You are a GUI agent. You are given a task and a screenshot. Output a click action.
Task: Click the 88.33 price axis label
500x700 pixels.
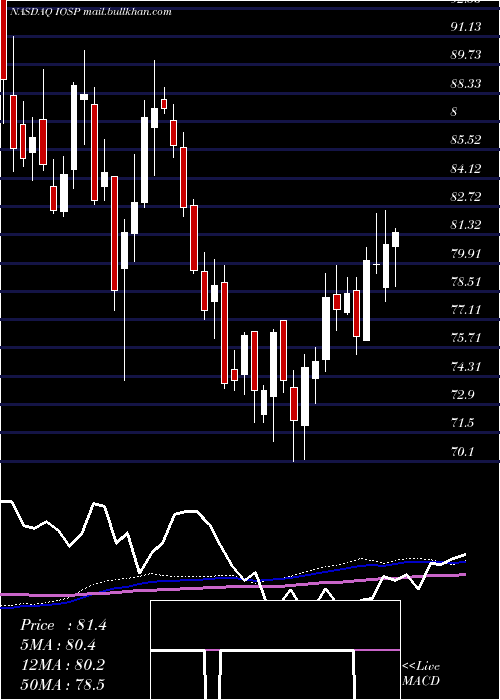click(466, 83)
